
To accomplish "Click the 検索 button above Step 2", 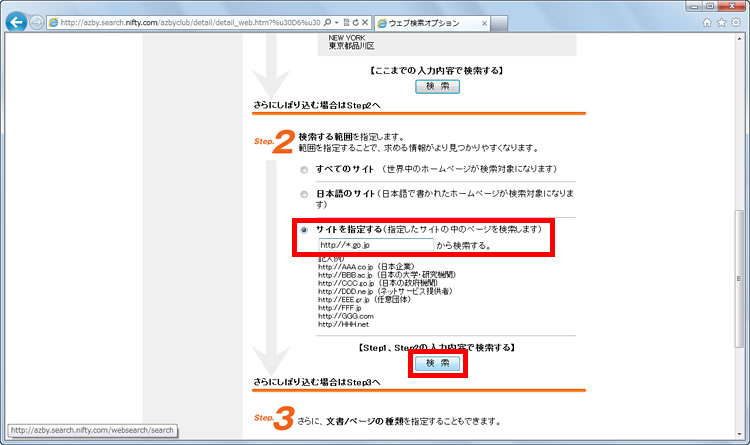I will [437, 87].
